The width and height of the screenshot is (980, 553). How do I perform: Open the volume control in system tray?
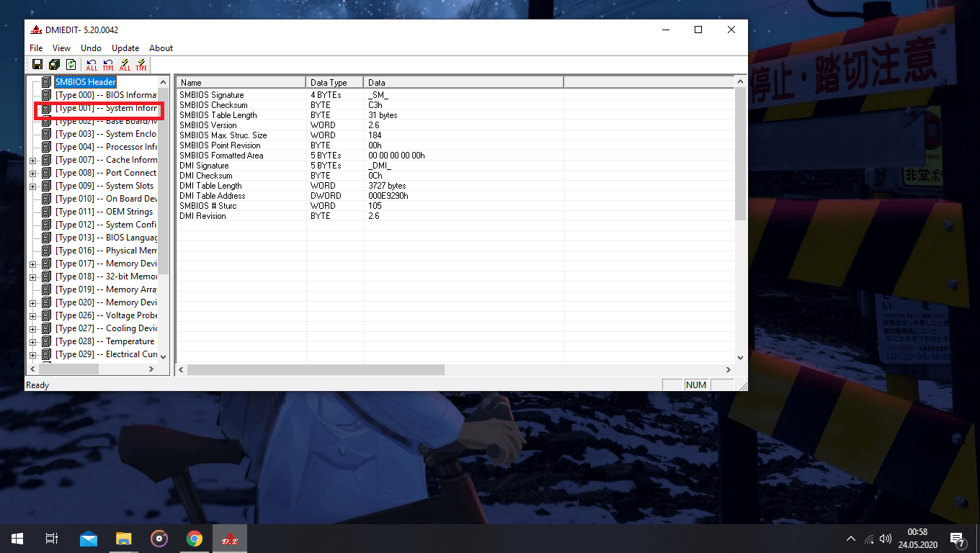886,539
